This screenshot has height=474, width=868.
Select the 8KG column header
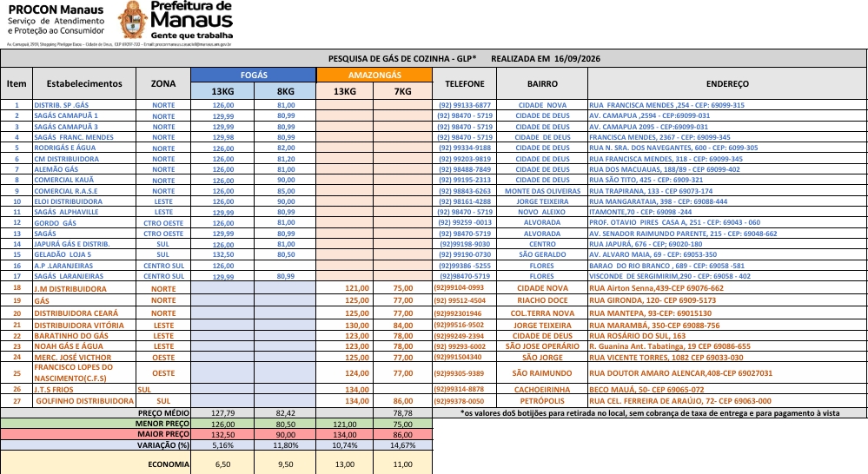tap(285, 91)
